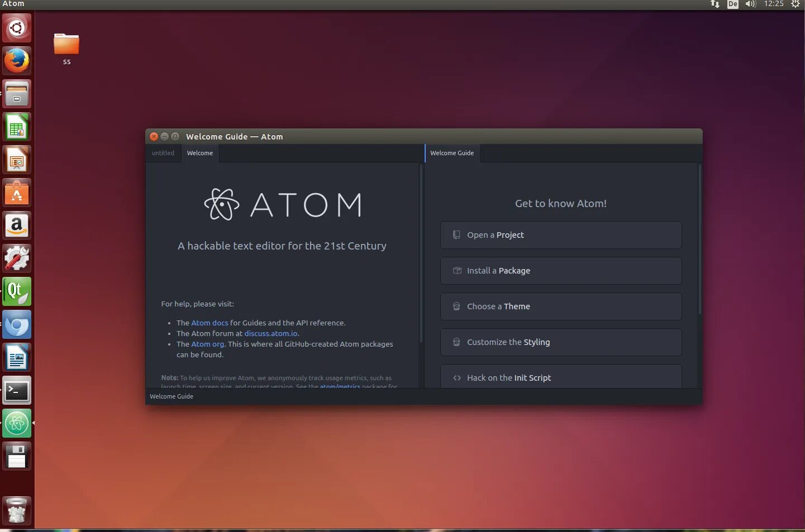Open the Atom docs link

pos(209,323)
